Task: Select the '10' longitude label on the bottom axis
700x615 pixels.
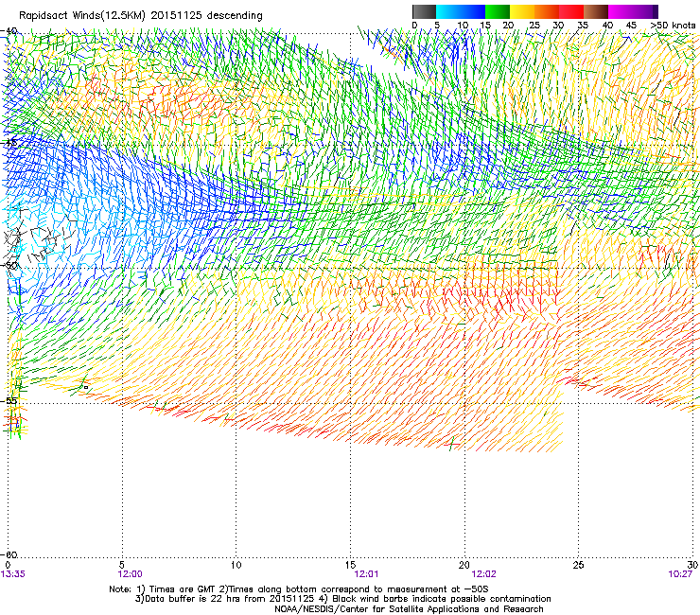Action: tap(236, 565)
